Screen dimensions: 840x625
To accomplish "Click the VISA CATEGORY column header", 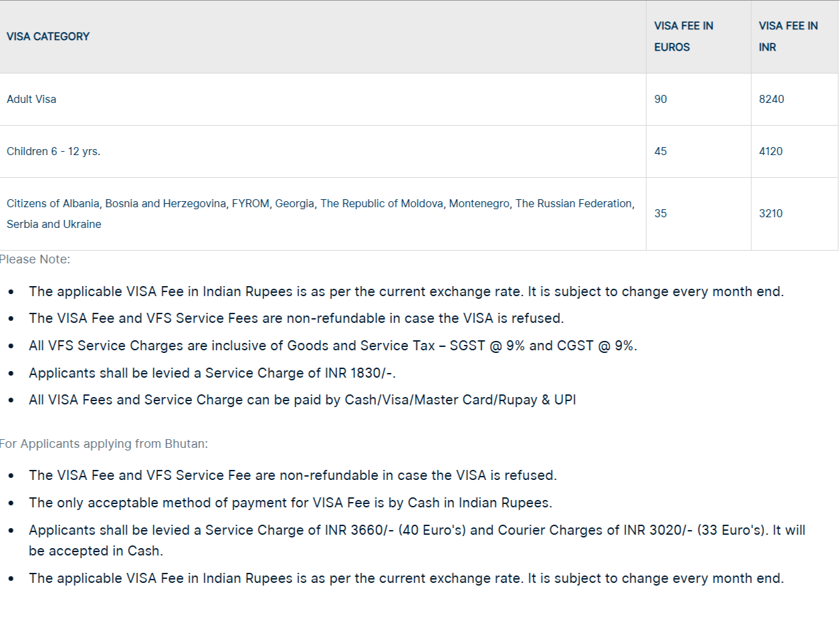I will (x=48, y=37).
